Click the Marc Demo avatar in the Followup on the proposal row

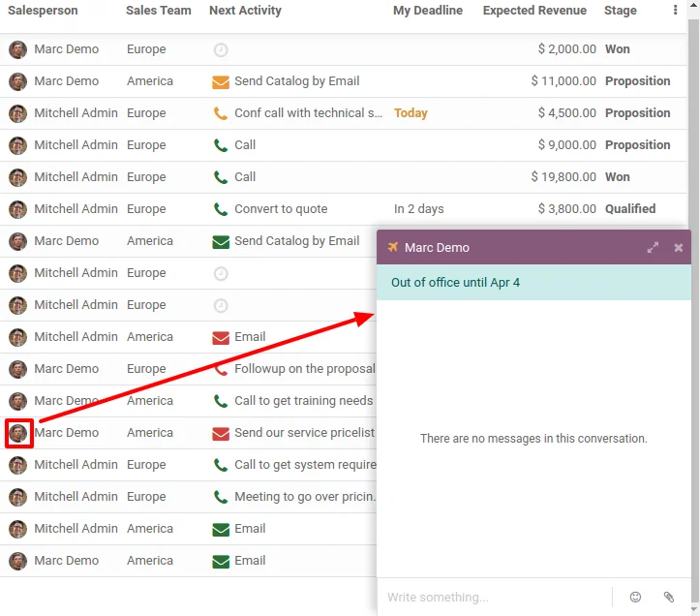pos(17,369)
